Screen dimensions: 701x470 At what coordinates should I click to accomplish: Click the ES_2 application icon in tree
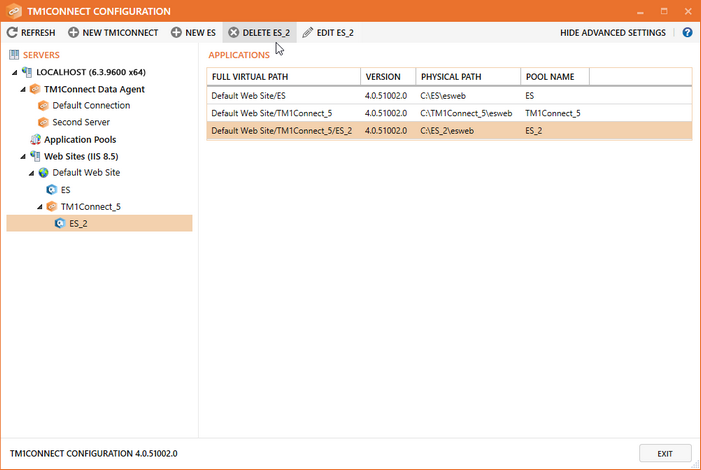60,223
